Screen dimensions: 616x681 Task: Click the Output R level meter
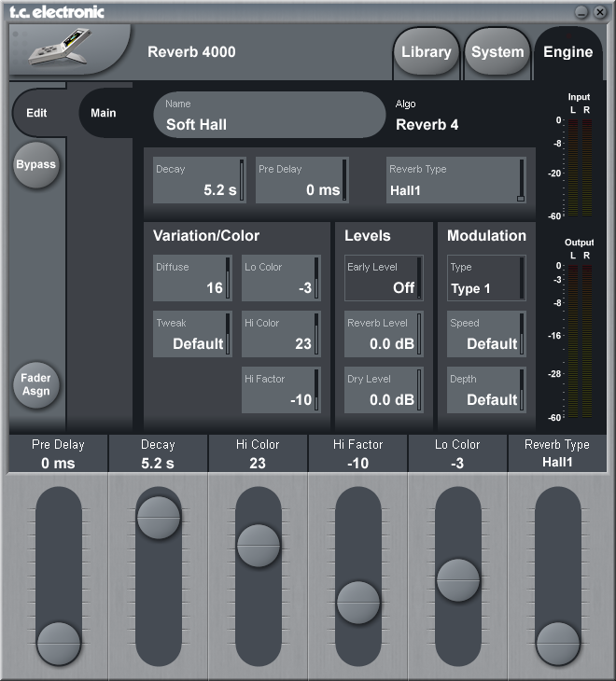tap(587, 341)
